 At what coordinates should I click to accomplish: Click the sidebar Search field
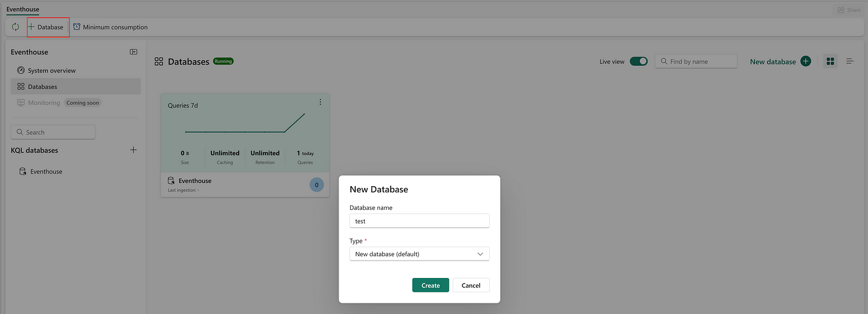point(53,132)
